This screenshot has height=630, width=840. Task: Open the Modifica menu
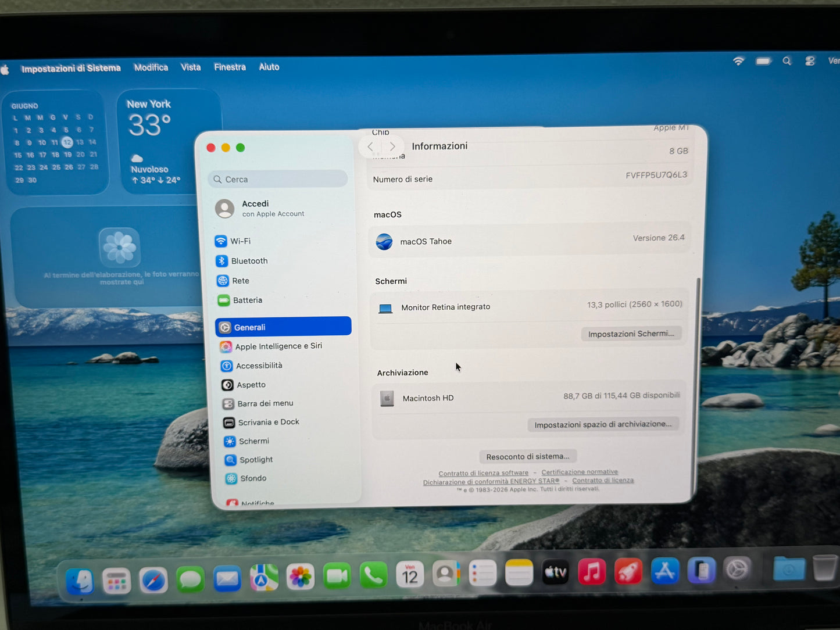(151, 67)
